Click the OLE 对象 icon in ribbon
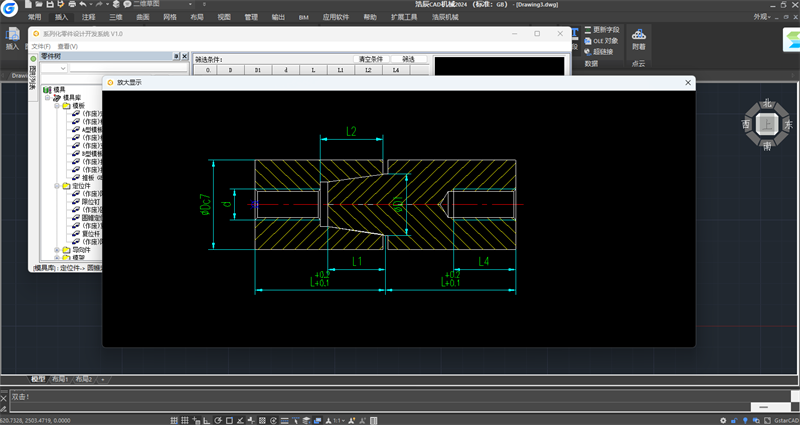The image size is (800, 425). click(587, 41)
